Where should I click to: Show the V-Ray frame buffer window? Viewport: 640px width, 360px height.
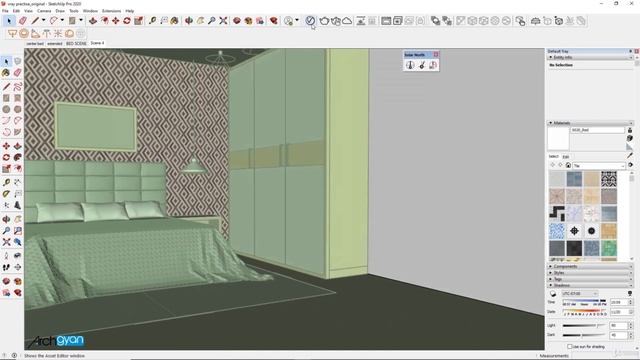[x=386, y=21]
